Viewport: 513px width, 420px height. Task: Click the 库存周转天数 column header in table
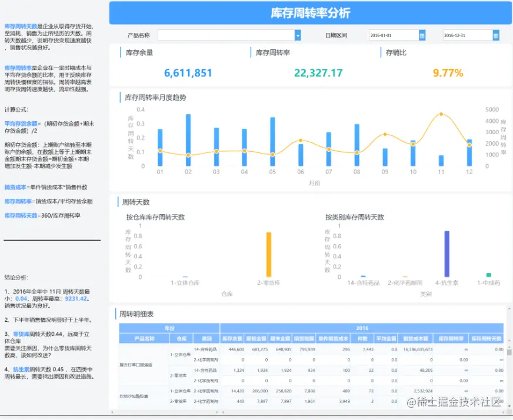tap(486, 339)
